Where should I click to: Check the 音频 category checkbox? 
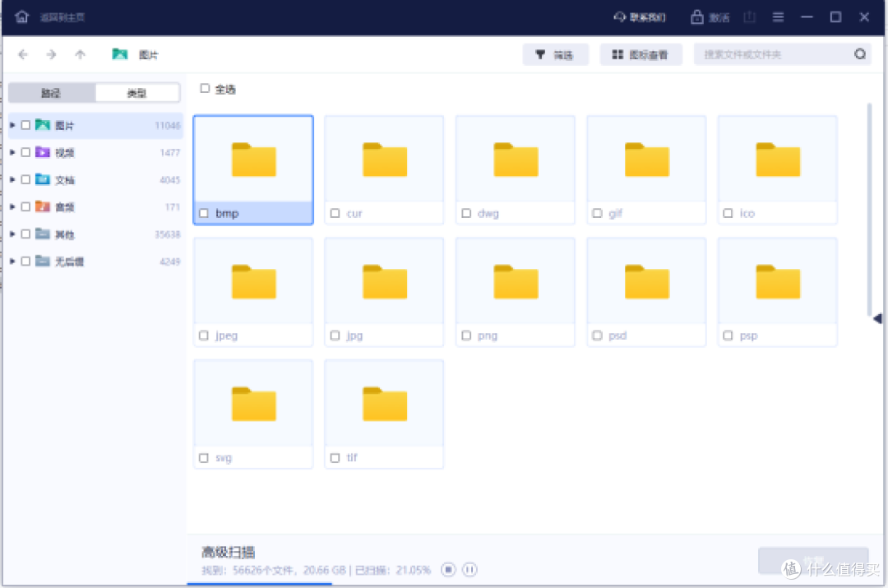pyautogui.click(x=25, y=206)
